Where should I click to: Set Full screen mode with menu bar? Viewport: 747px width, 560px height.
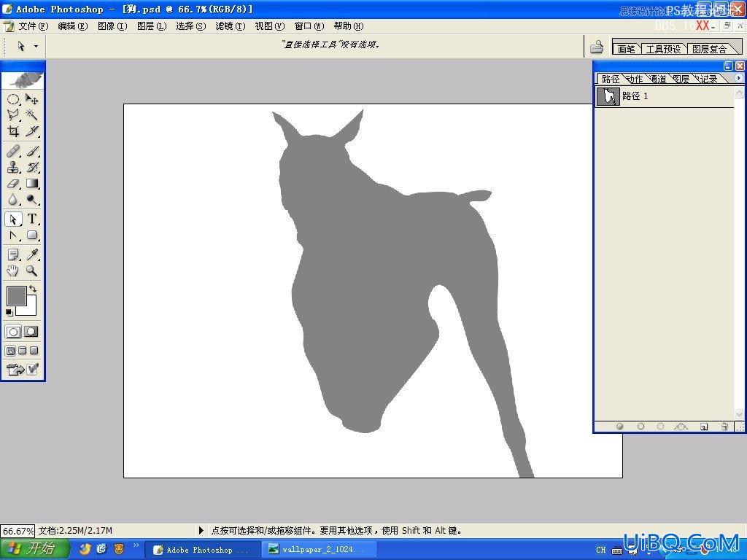point(23,351)
